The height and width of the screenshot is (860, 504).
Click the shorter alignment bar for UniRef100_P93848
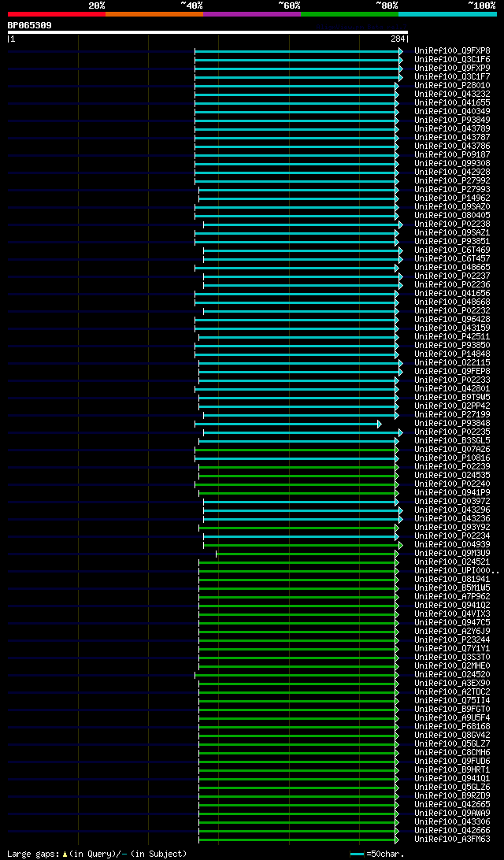[288, 424]
